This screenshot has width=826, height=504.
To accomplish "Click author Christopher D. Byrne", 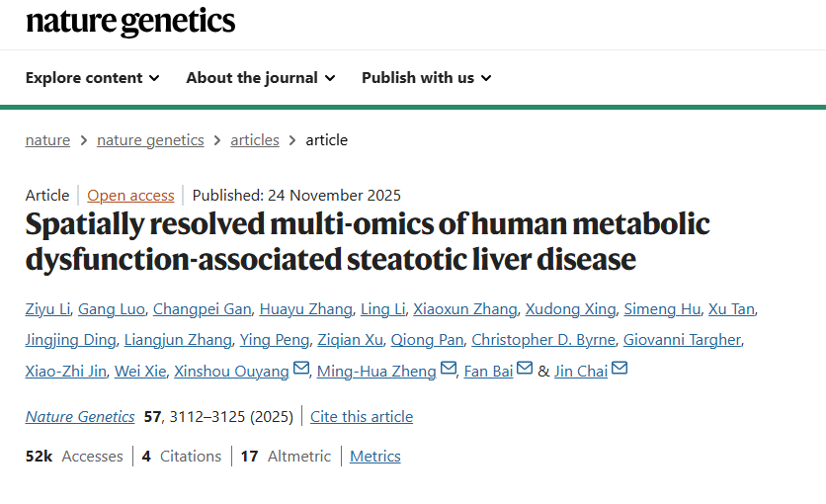I will click(542, 340).
